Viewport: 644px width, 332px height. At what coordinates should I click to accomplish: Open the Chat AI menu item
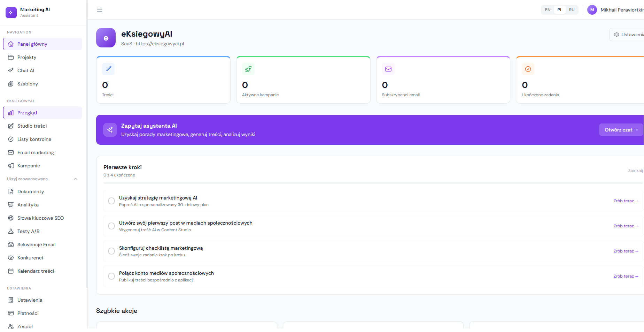point(42,70)
